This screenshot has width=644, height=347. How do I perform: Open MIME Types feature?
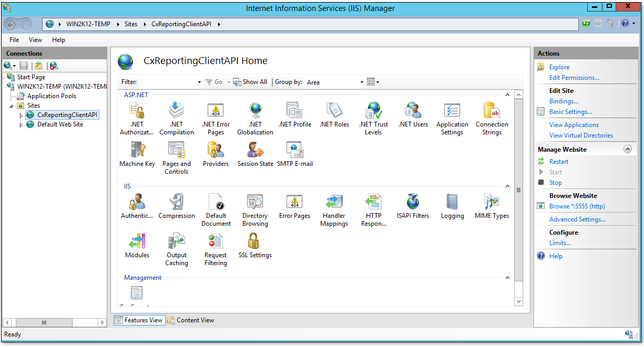pyautogui.click(x=492, y=206)
